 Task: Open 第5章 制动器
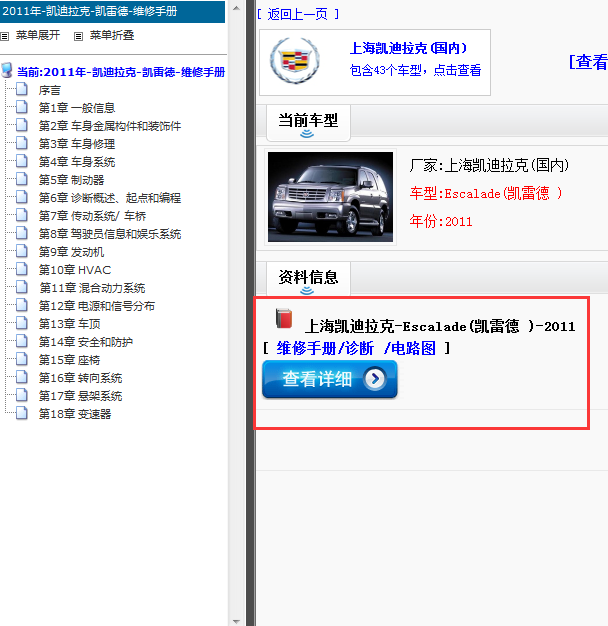[71, 180]
